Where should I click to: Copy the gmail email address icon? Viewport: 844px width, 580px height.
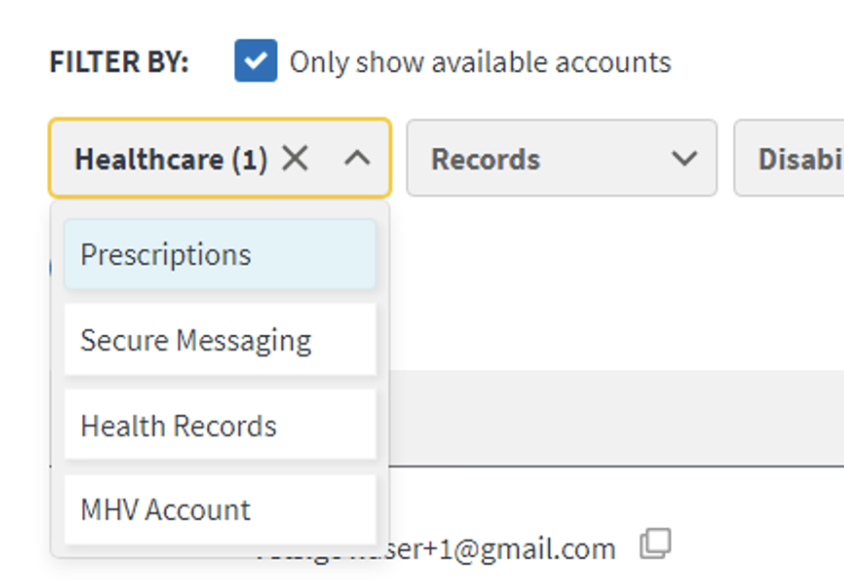(655, 543)
